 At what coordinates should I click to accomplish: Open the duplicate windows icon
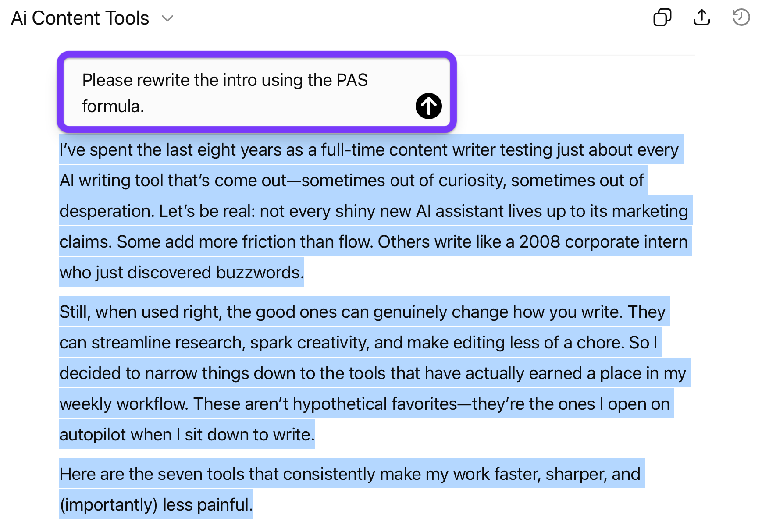[x=662, y=18]
